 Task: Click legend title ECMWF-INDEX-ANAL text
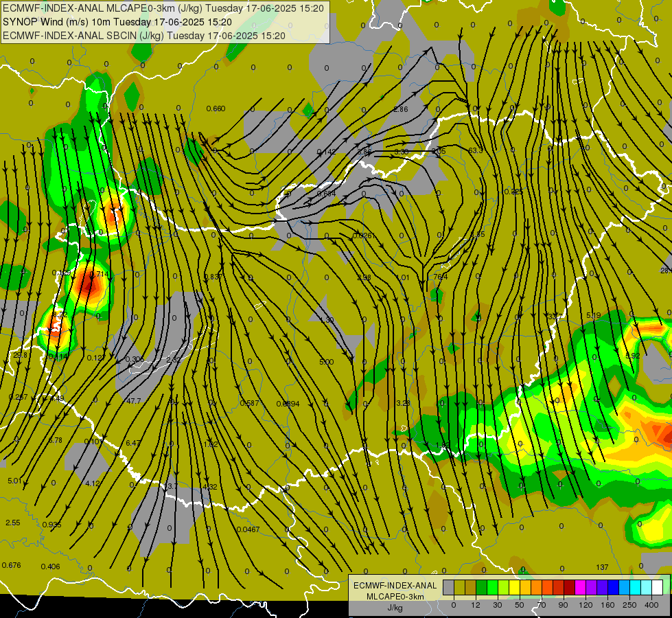[x=395, y=586]
